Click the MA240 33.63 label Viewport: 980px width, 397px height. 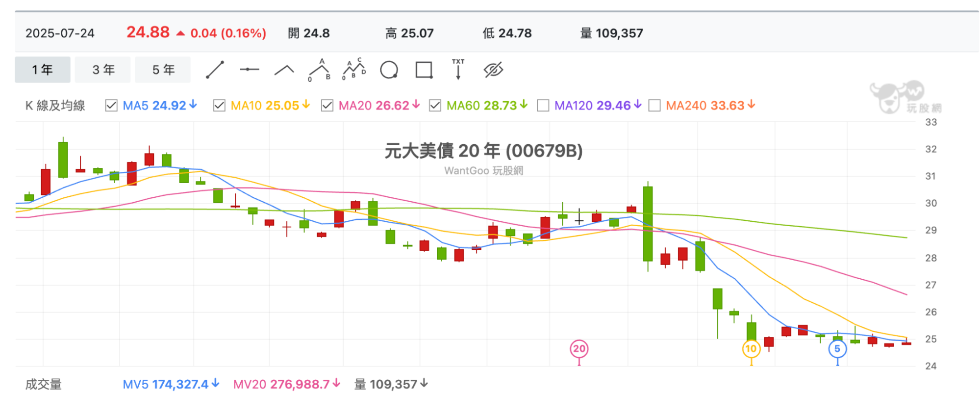pyautogui.click(x=710, y=106)
